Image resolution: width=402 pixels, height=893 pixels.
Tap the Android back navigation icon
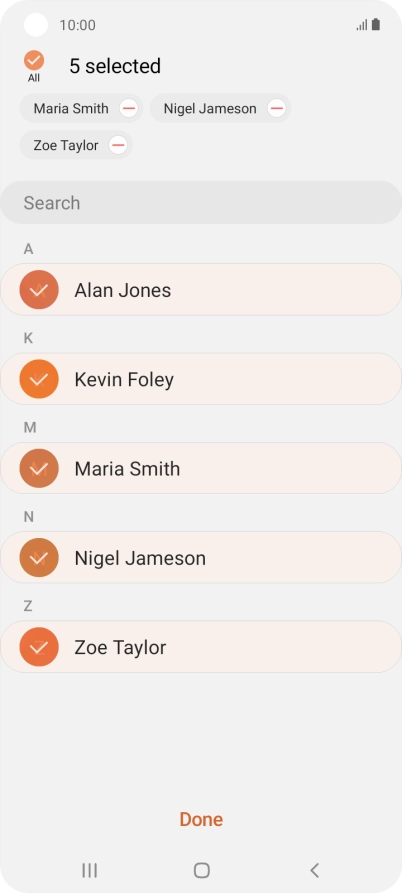pyautogui.click(x=314, y=870)
